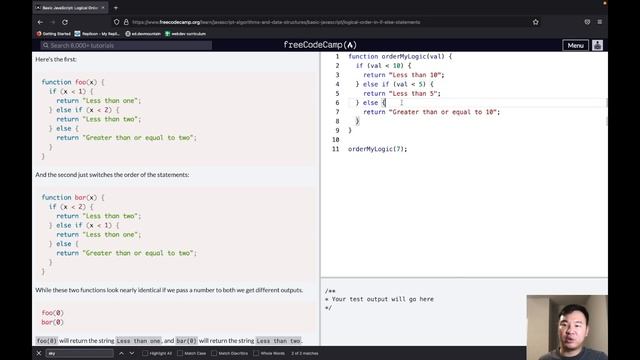The image size is (640, 360).
Task: Click '2 of 2 matches' status text
Action: tap(304, 353)
